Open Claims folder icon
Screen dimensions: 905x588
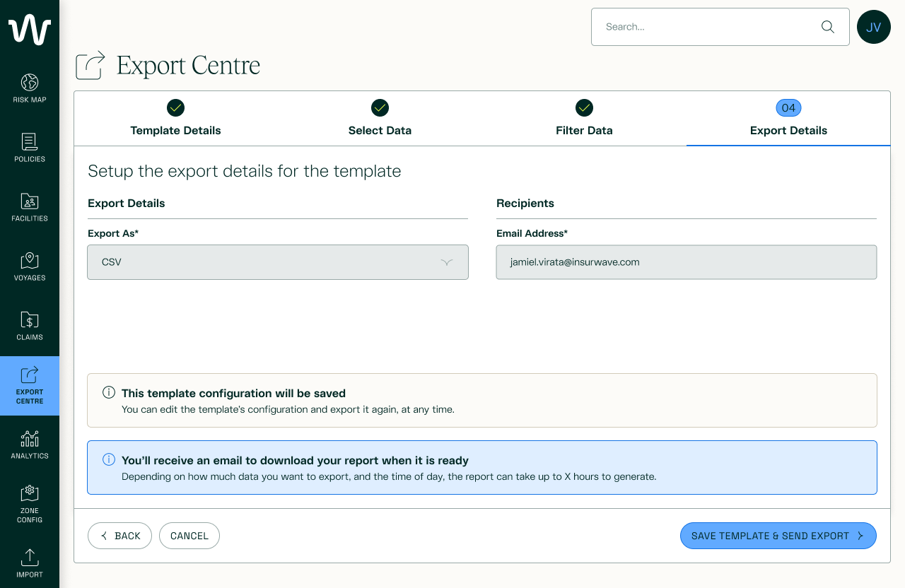click(30, 319)
